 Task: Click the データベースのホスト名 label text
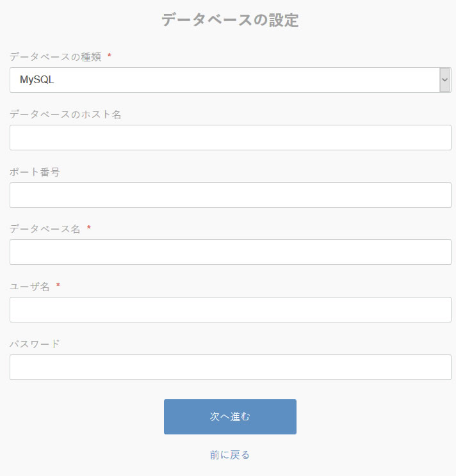(x=65, y=115)
